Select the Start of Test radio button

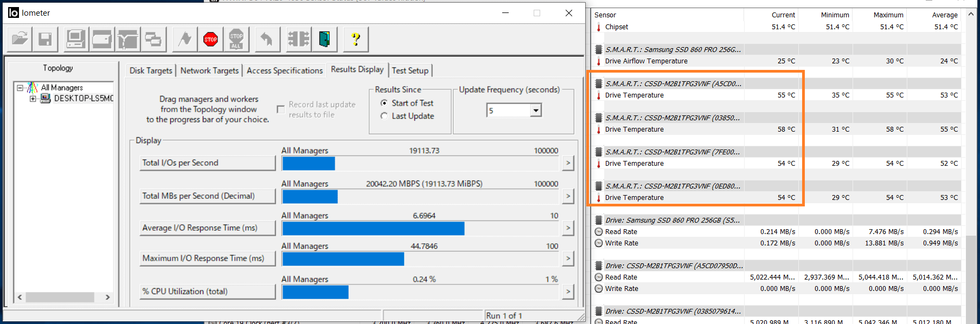click(384, 103)
